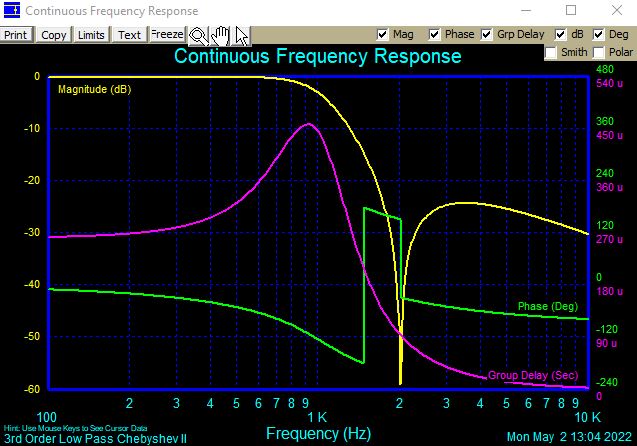Minimize the Continuous Frequency Response window
This screenshot has width=637, height=446.
point(526,10)
